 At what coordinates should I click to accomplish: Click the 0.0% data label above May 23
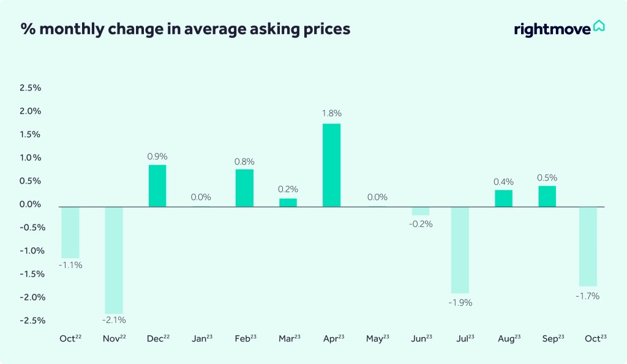point(377,197)
